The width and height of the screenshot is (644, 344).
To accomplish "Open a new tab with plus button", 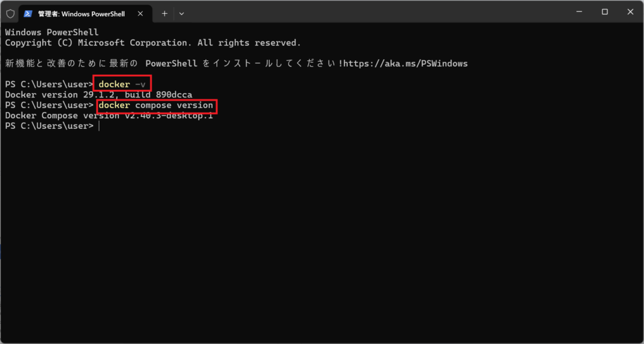I will tap(164, 14).
